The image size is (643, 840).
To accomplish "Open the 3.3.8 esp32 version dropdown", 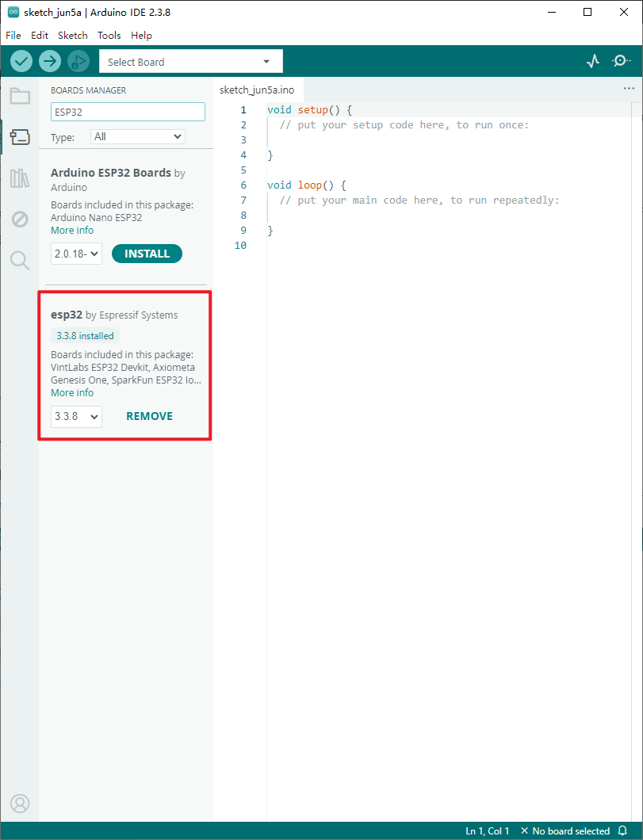I will pos(76,416).
